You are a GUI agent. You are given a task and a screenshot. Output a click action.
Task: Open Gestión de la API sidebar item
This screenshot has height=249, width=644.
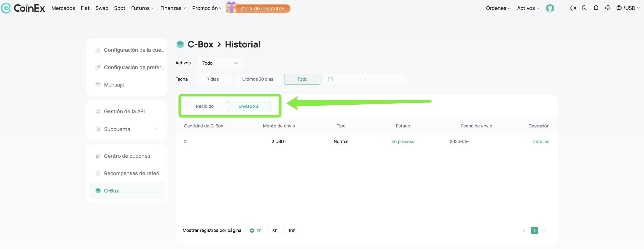click(x=127, y=111)
